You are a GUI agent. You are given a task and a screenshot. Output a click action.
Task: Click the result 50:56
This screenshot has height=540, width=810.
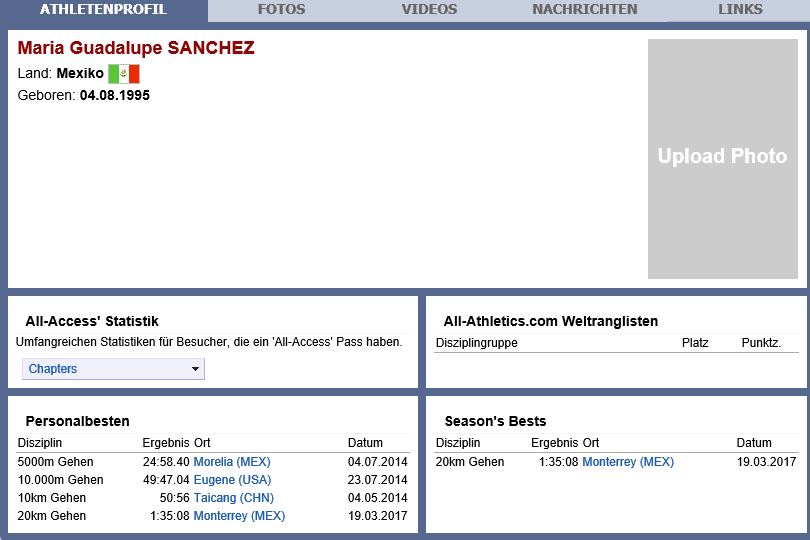[175, 498]
